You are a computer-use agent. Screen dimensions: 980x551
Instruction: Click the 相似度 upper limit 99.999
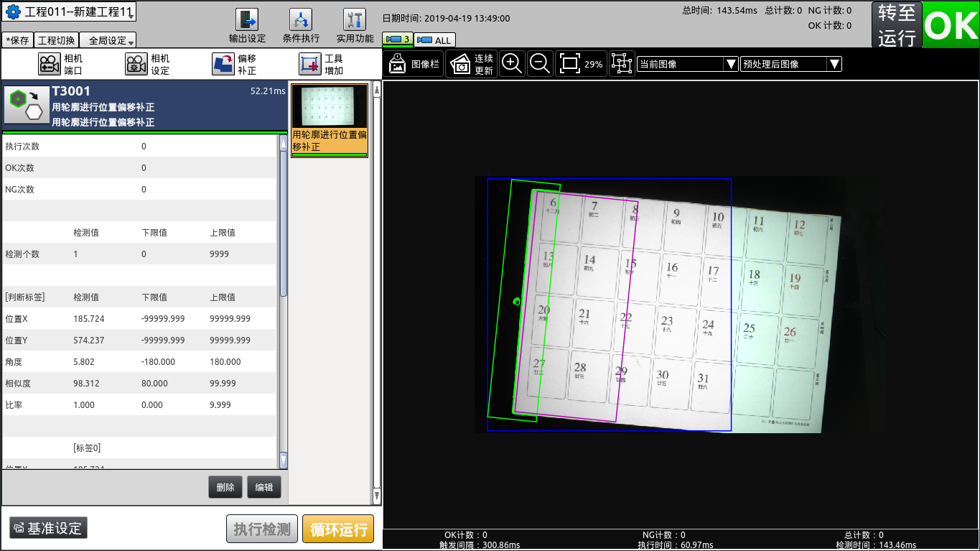[223, 384]
